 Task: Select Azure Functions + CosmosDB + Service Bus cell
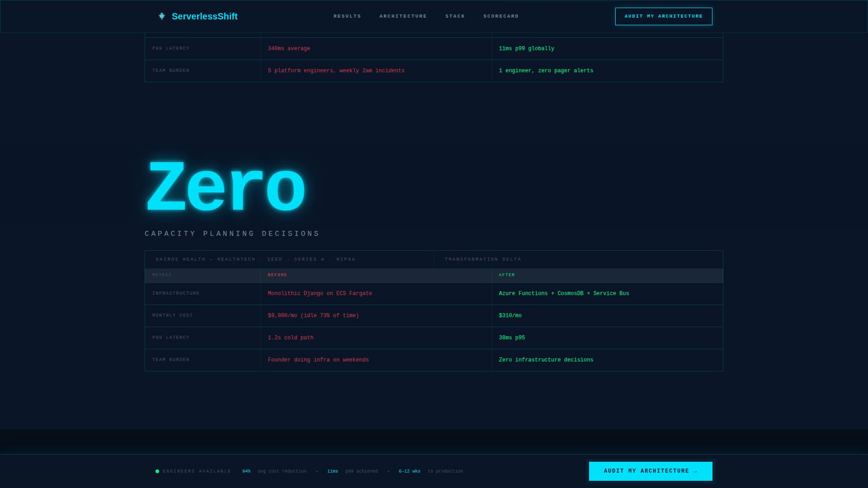607,294
